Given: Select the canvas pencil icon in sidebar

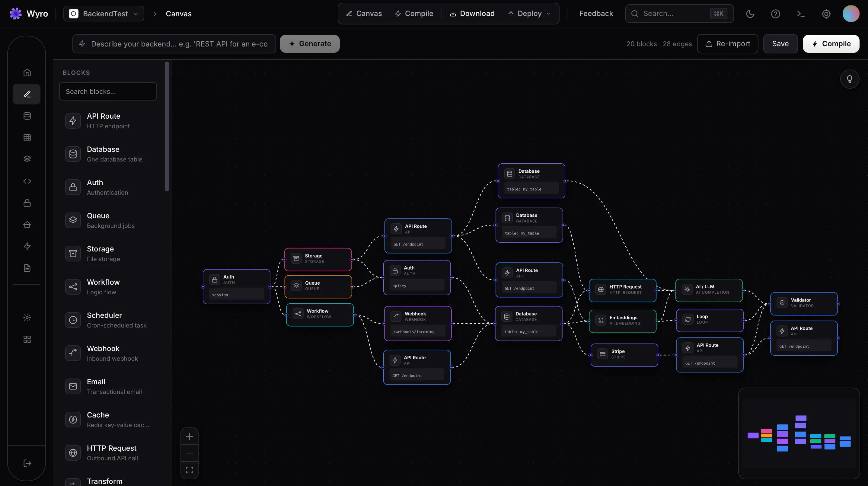Looking at the screenshot, I should click(x=27, y=94).
